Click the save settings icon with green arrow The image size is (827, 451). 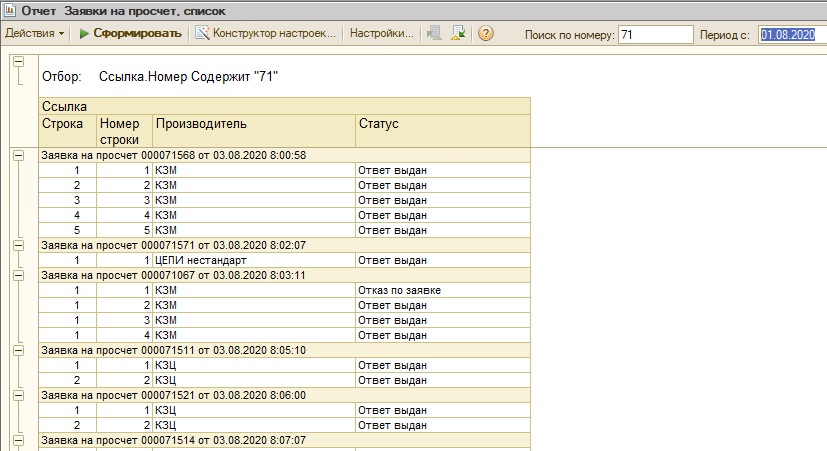click(458, 33)
